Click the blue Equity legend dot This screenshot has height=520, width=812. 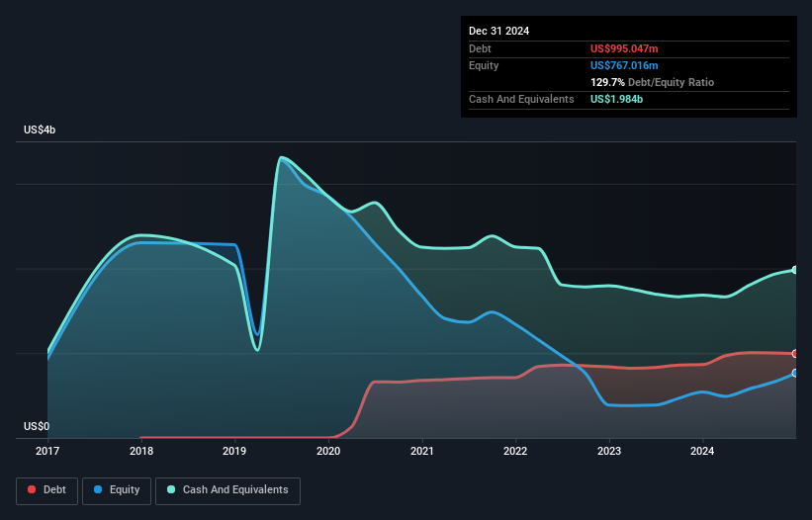tap(98, 489)
